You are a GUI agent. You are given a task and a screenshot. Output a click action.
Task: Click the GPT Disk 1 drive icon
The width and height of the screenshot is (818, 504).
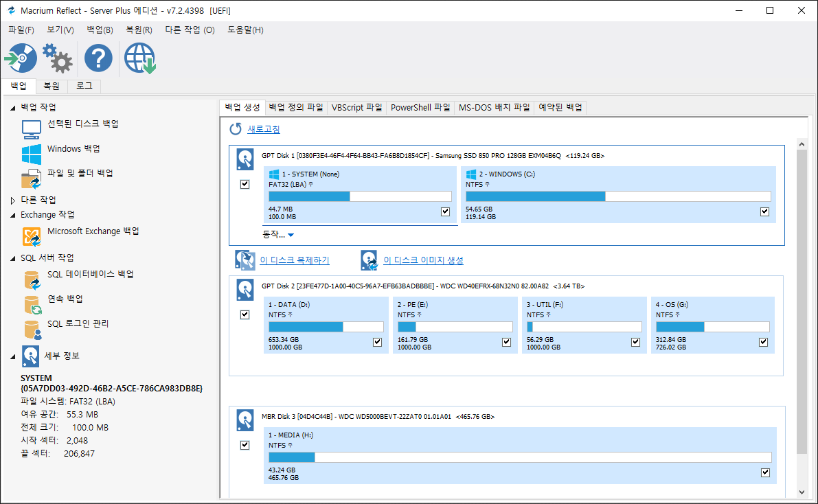click(x=245, y=160)
